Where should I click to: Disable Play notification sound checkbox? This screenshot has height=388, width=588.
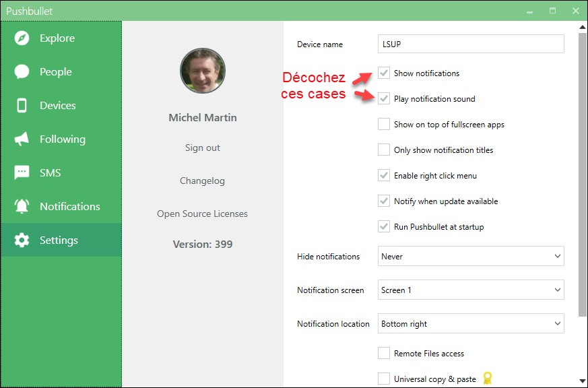[384, 99]
